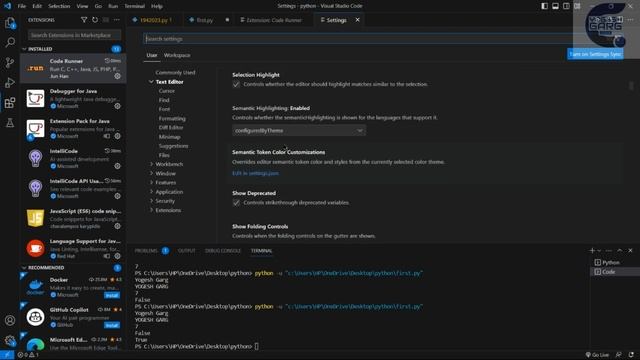Open Accounts icon in activity bar

click(x=10, y=320)
